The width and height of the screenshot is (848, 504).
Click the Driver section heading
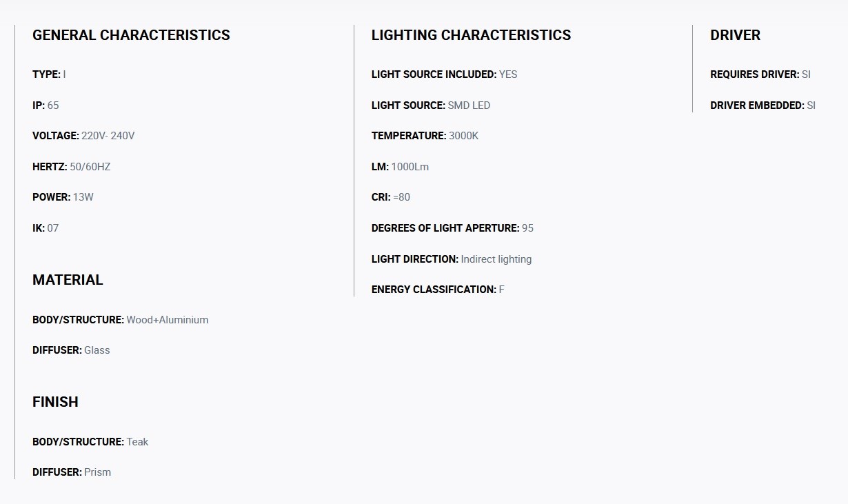[x=735, y=35]
